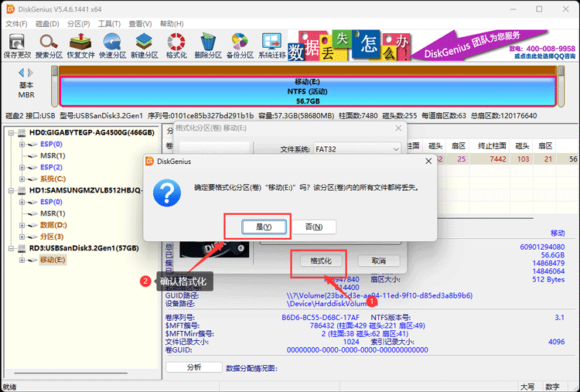Select 移动(E:) partition in tree
The height and width of the screenshot is (392, 580).
53,260
